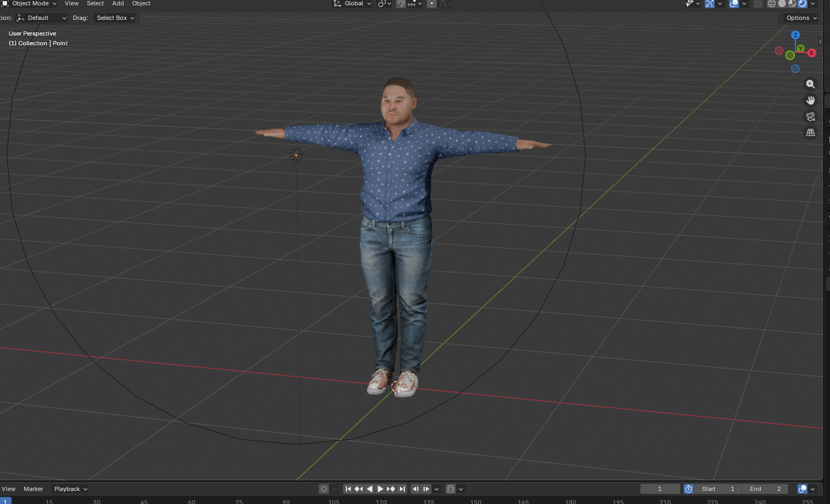Viewport: 830px width, 504px height.
Task: Open the Global orientation dropdown
Action: 352,4
